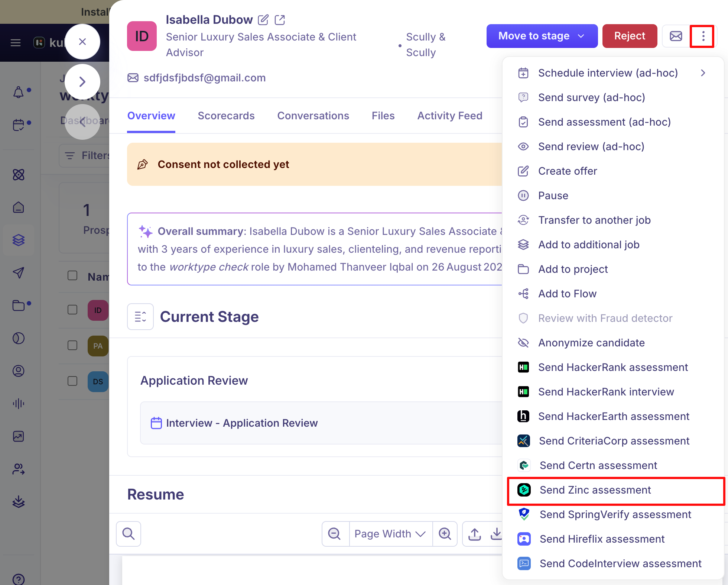728x585 pixels.
Task: Open Interview - Application Review item
Action: (x=322, y=423)
